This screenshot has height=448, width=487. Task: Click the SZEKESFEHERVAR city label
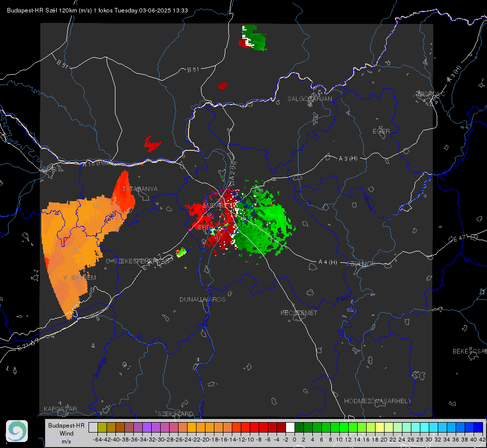click(x=141, y=261)
